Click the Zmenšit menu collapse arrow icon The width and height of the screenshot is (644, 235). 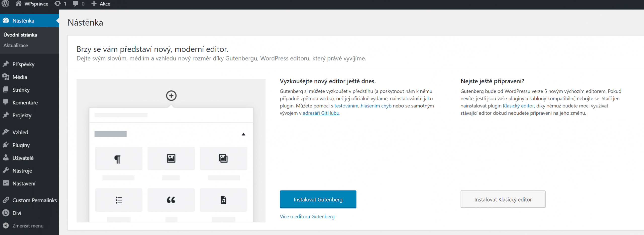pyautogui.click(x=6, y=225)
